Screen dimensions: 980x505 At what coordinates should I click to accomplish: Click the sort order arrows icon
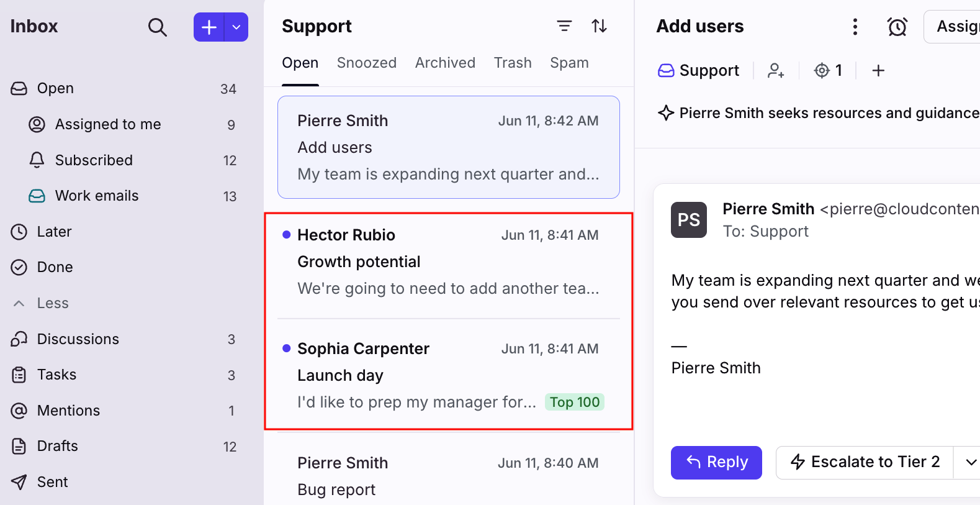click(x=599, y=26)
